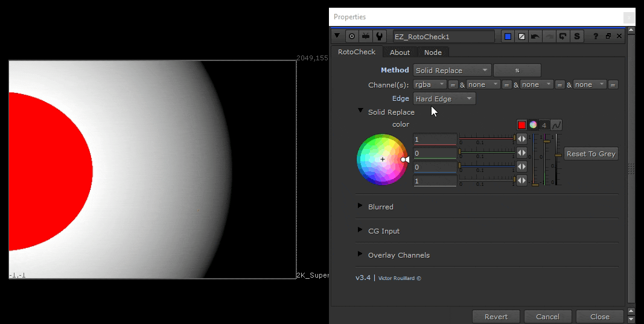Collapse the Solid Replace section
The image size is (644, 324).
(360, 112)
